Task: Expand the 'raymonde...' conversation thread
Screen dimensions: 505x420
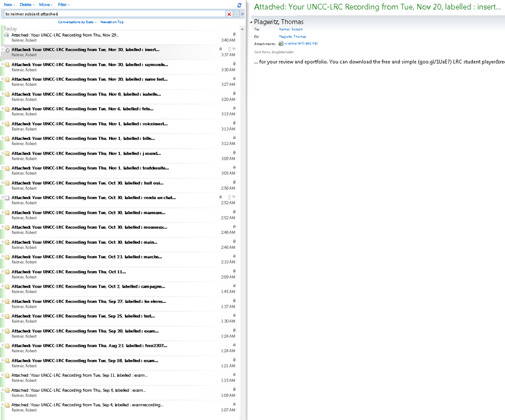Action: tap(2, 64)
